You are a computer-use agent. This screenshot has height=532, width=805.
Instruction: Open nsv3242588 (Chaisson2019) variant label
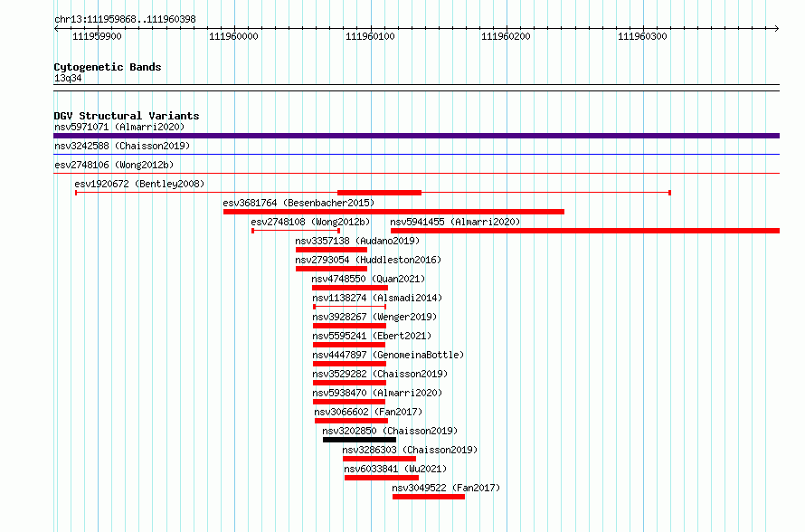point(122,146)
